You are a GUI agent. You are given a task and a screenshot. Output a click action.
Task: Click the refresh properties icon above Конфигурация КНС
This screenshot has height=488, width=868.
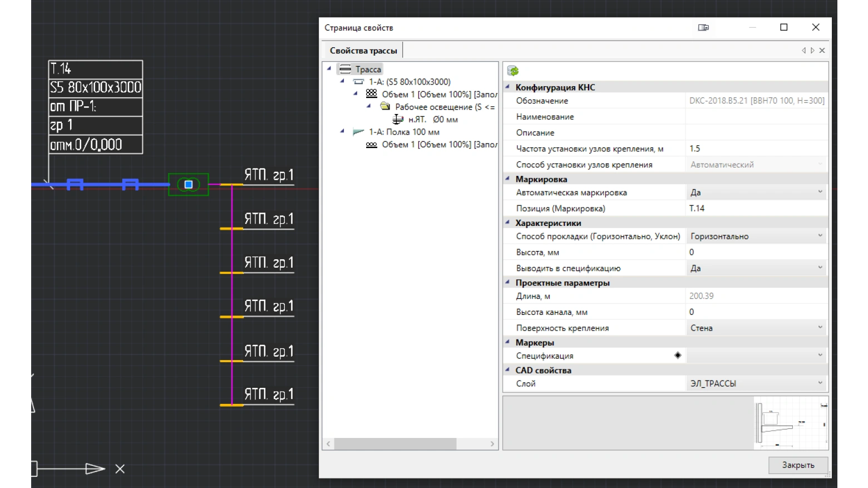tap(513, 71)
